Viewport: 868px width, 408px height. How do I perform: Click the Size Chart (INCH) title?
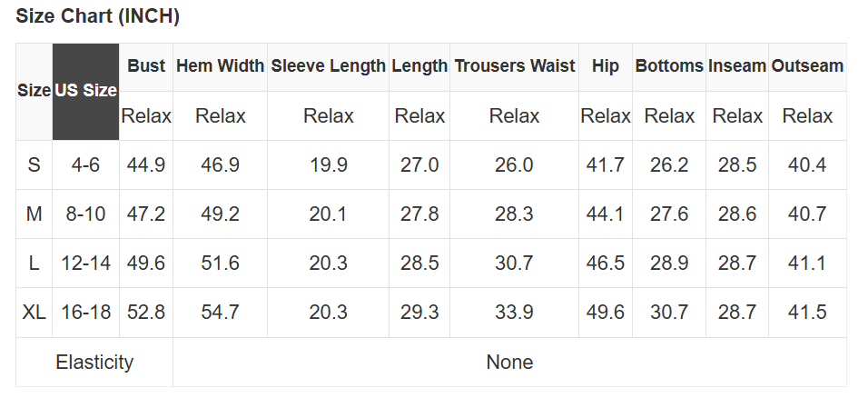tap(98, 16)
